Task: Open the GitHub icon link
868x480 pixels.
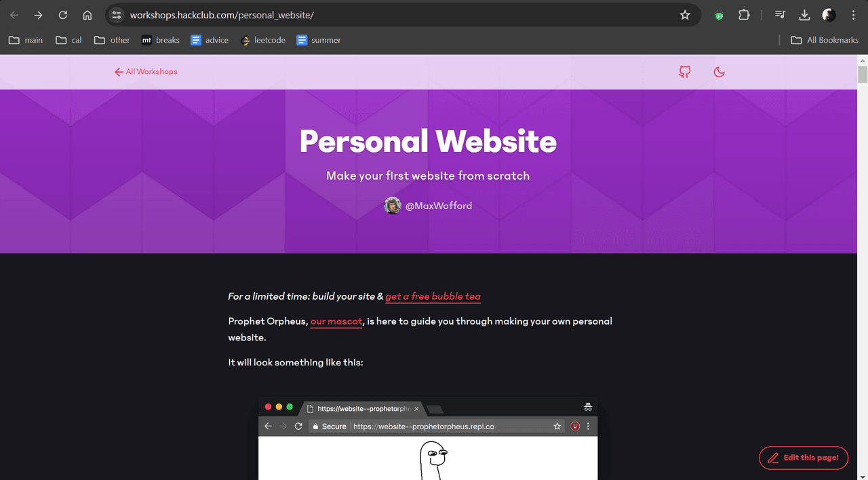Action: coord(685,72)
